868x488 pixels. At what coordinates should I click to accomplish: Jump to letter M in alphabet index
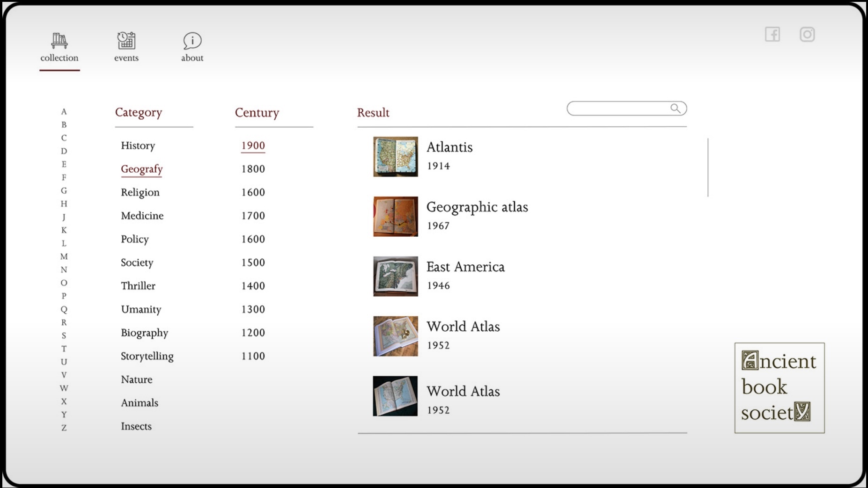[64, 256]
